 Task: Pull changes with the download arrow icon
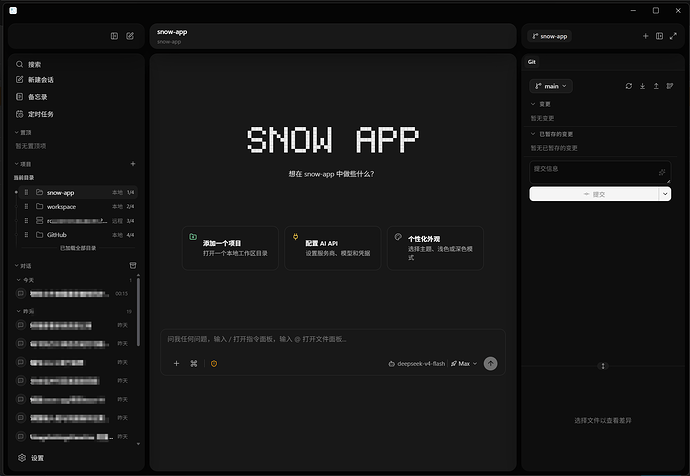[x=642, y=86]
